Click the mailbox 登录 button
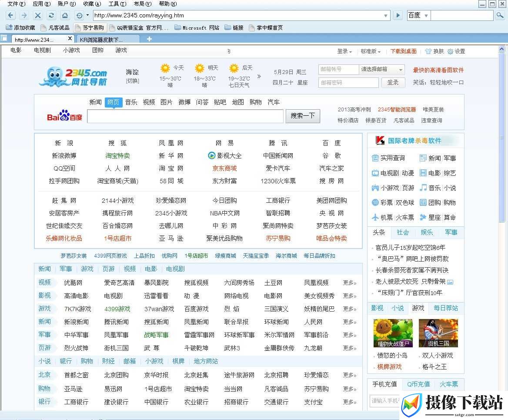Image resolution: width=508 pixels, height=420 pixels. click(x=393, y=82)
